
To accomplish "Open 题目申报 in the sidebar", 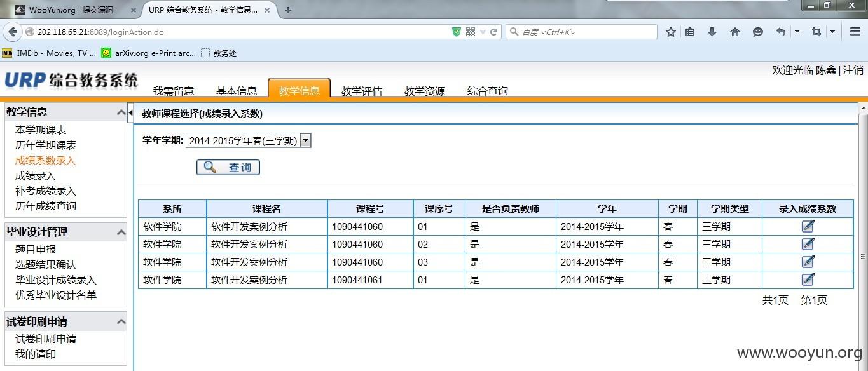I will 36,250.
